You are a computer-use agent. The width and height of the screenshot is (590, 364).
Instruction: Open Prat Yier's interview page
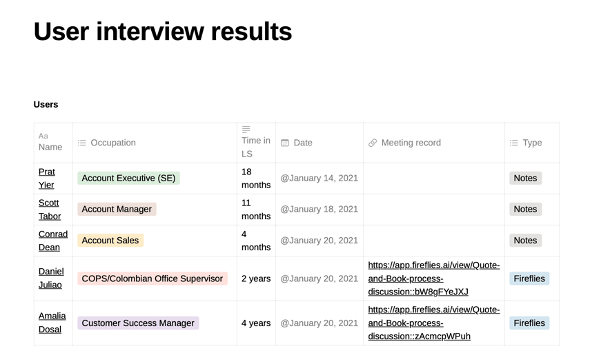tap(47, 179)
